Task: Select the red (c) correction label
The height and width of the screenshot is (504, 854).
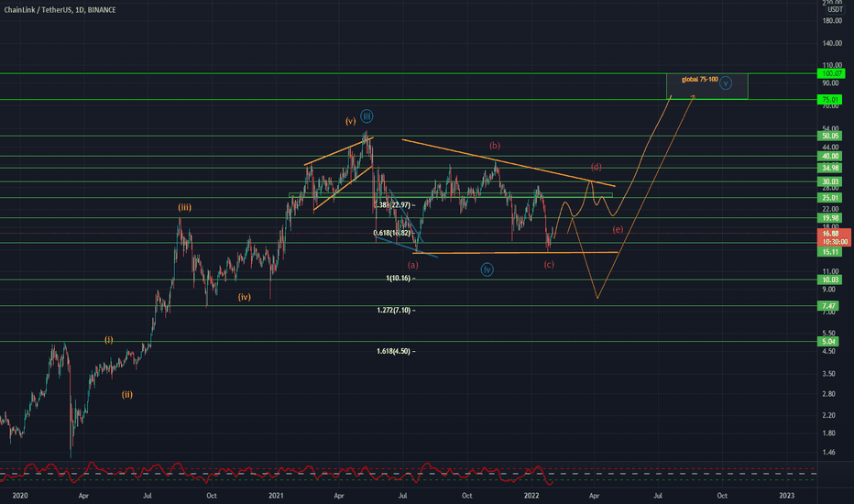Action: [549, 264]
